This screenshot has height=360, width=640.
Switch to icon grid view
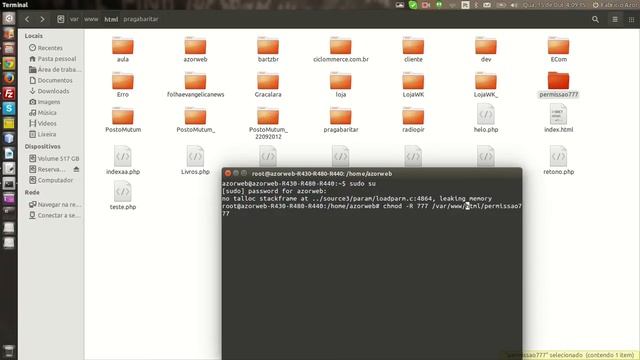[631, 19]
